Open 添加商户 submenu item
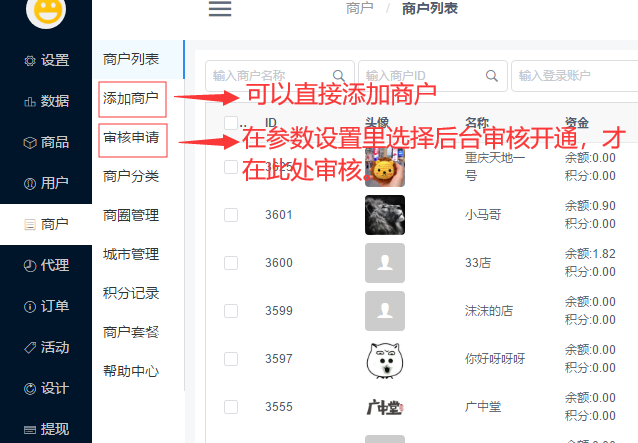The width and height of the screenshot is (638, 443). click(131, 98)
